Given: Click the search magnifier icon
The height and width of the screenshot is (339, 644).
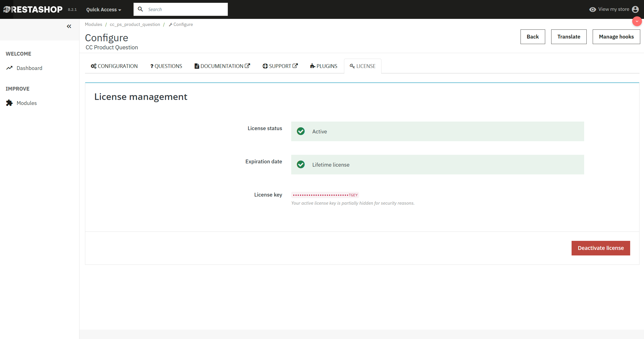Looking at the screenshot, I should (x=140, y=9).
